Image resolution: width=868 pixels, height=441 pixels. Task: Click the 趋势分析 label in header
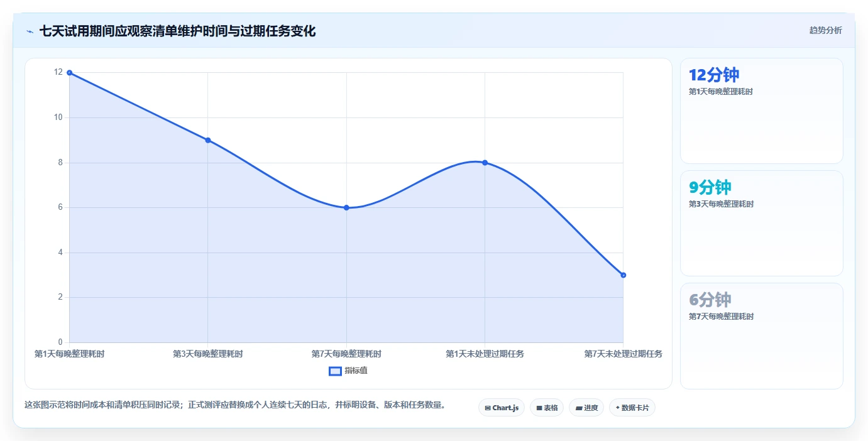pyautogui.click(x=825, y=31)
